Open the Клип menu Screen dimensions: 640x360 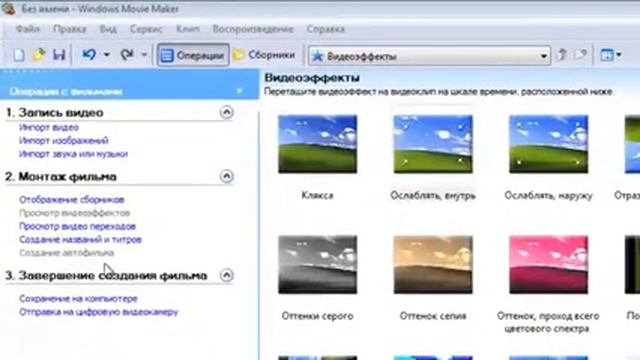188,29
